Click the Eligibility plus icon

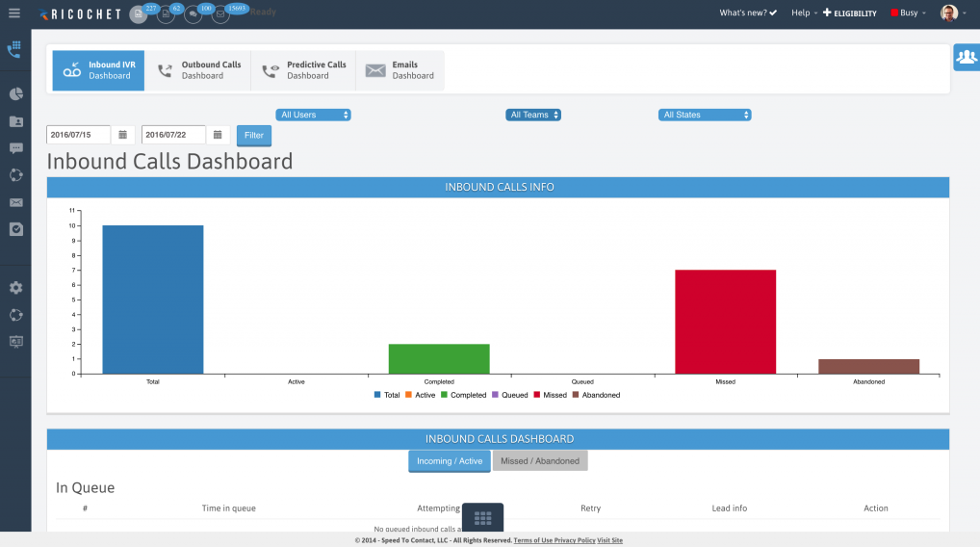point(827,13)
